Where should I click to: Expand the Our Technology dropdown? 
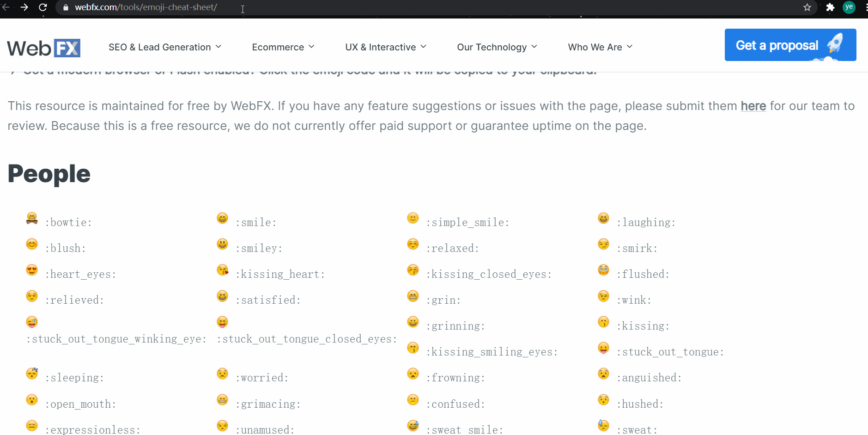497,47
